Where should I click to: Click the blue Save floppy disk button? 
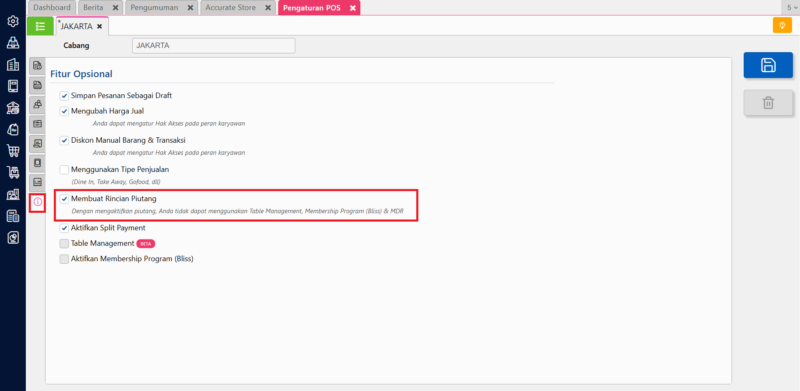coord(768,65)
